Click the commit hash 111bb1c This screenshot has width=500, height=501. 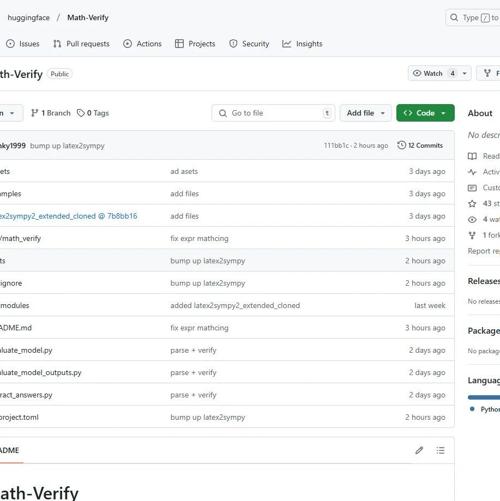click(336, 146)
